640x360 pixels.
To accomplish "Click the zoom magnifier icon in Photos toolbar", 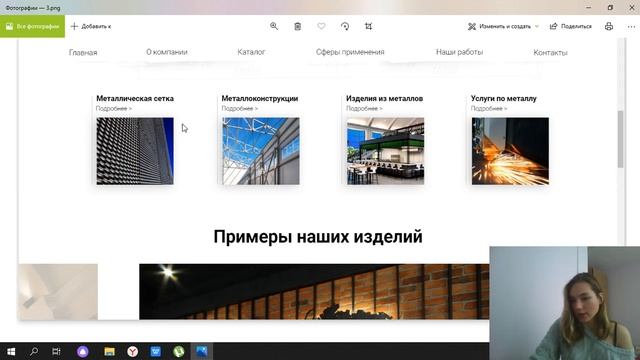I will pyautogui.click(x=274, y=26).
